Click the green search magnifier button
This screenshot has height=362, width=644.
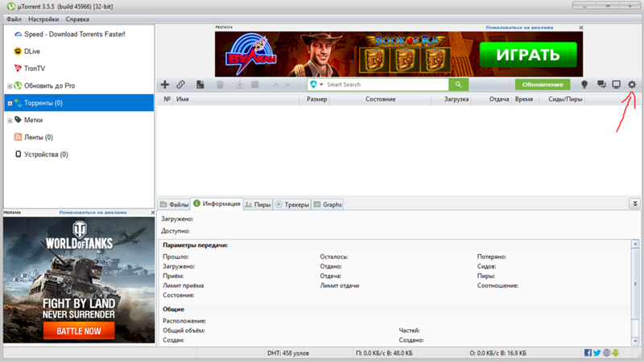(x=458, y=84)
